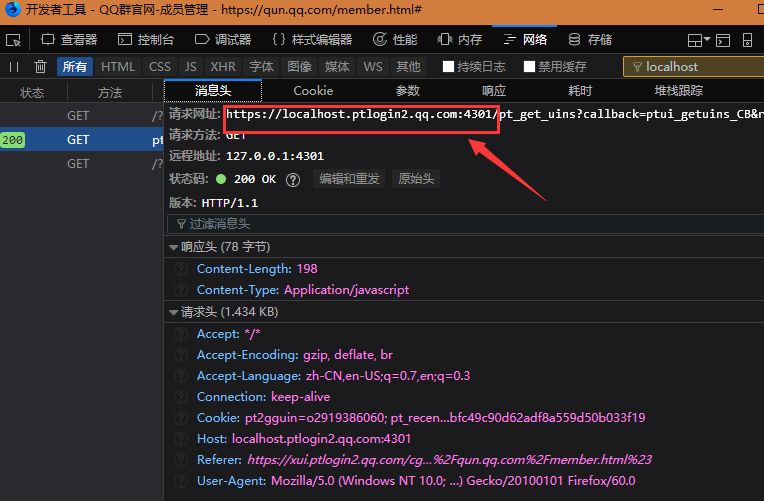Click the 编辑和重发 button
Screen dimensions: 764x501
coord(349,179)
